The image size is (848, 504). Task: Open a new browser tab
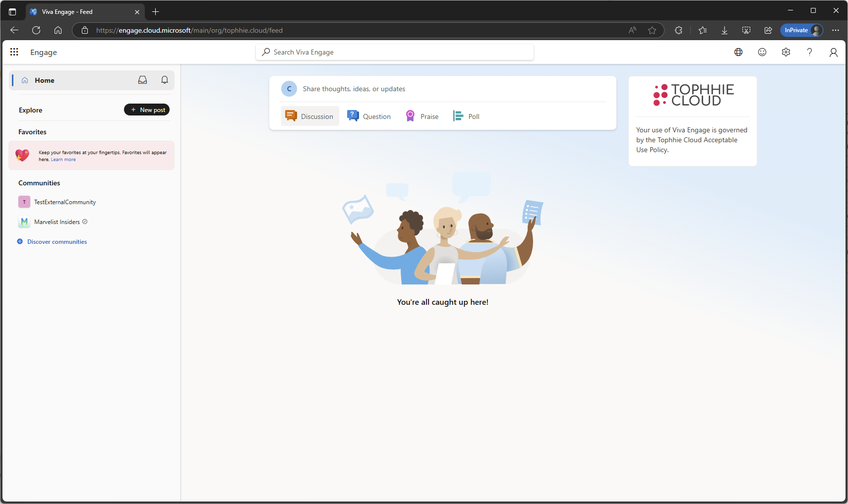coord(156,11)
